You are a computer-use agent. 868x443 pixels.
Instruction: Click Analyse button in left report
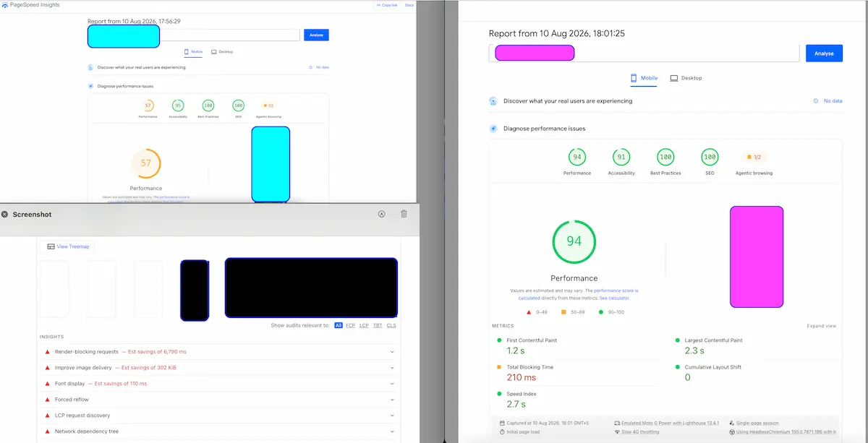[316, 35]
